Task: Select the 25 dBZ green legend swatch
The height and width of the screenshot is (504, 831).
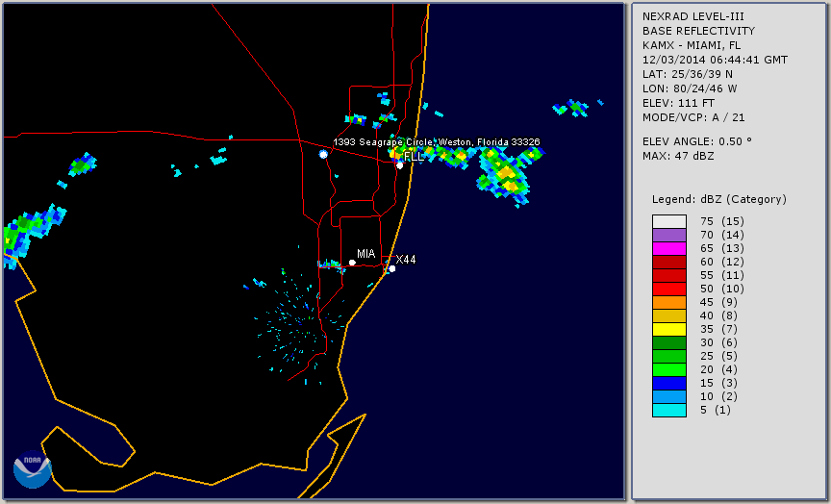Action: pyautogui.click(x=669, y=356)
